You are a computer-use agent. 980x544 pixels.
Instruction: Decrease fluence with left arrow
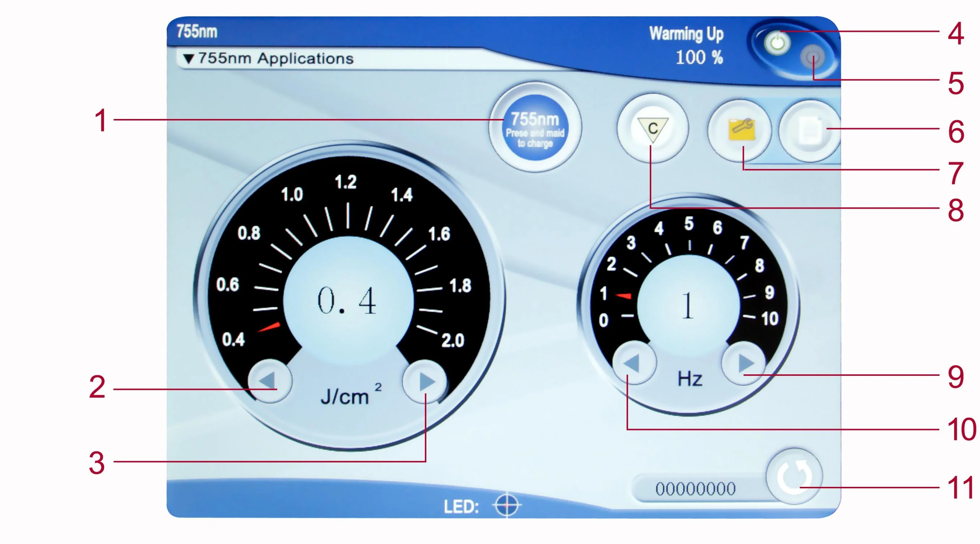point(269,381)
